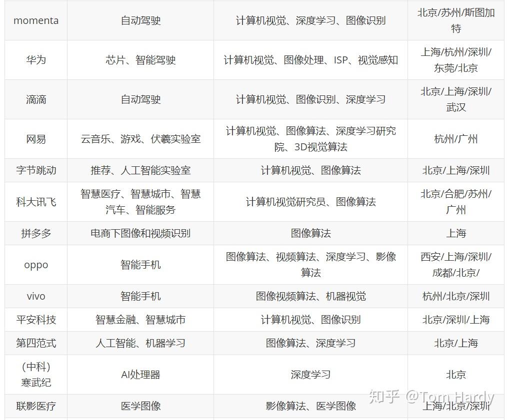Screen dimensions: 507x420
Task: Select 西安/上海/深圳/成都/北京 location cell
Action: 456,265
